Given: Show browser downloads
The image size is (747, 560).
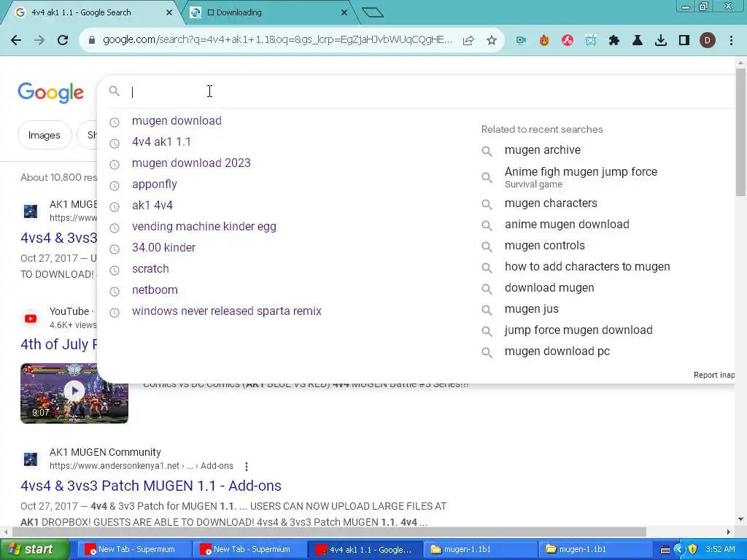Looking at the screenshot, I should (x=661, y=41).
